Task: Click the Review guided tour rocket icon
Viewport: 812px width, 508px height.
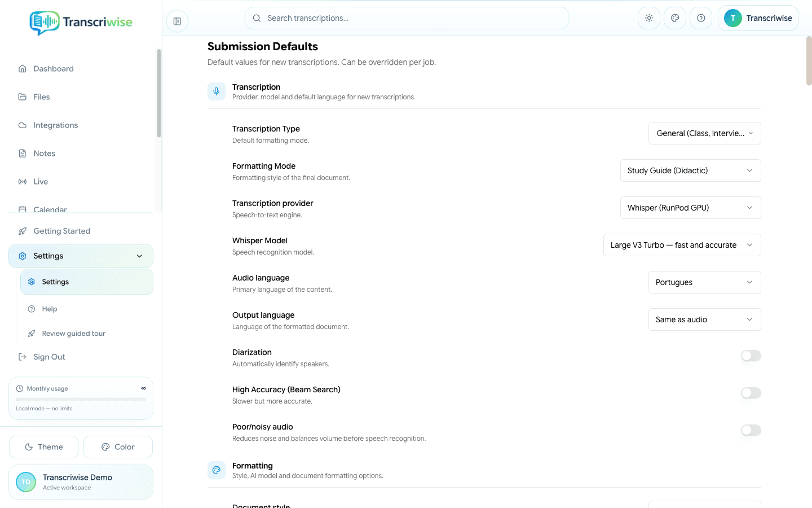Action: click(32, 334)
